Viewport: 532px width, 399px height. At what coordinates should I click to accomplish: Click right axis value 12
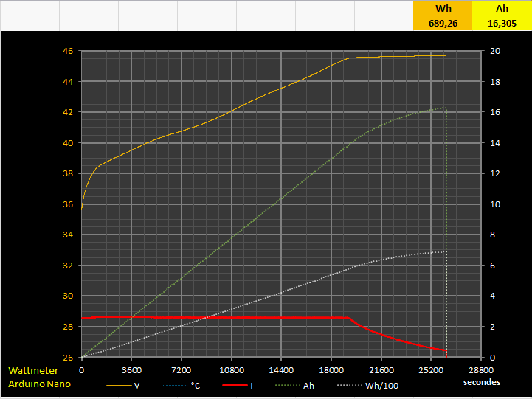(x=495, y=173)
